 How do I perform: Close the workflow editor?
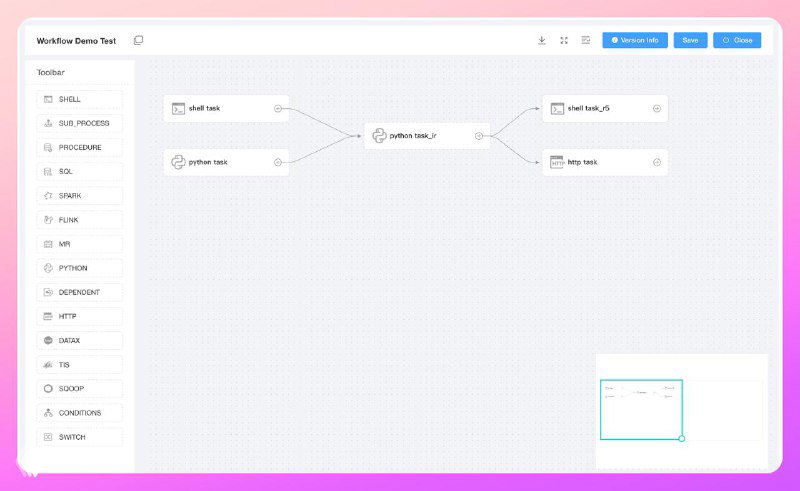coord(737,40)
